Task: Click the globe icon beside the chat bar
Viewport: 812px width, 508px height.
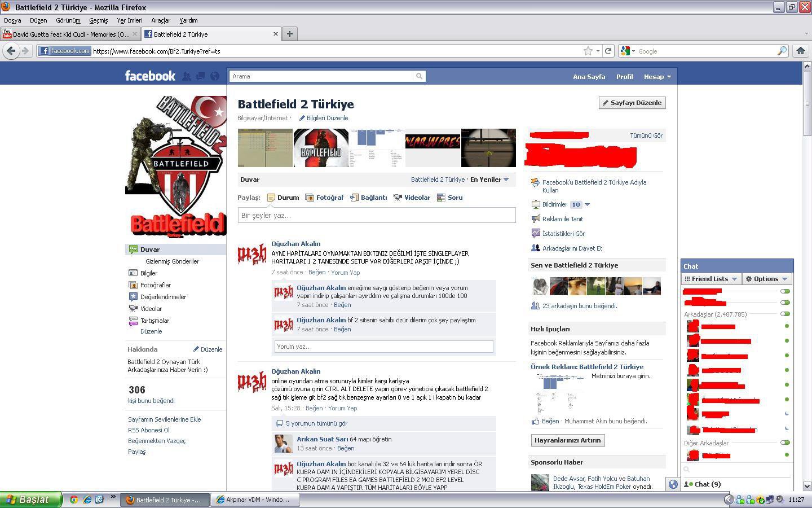Action: (x=673, y=484)
